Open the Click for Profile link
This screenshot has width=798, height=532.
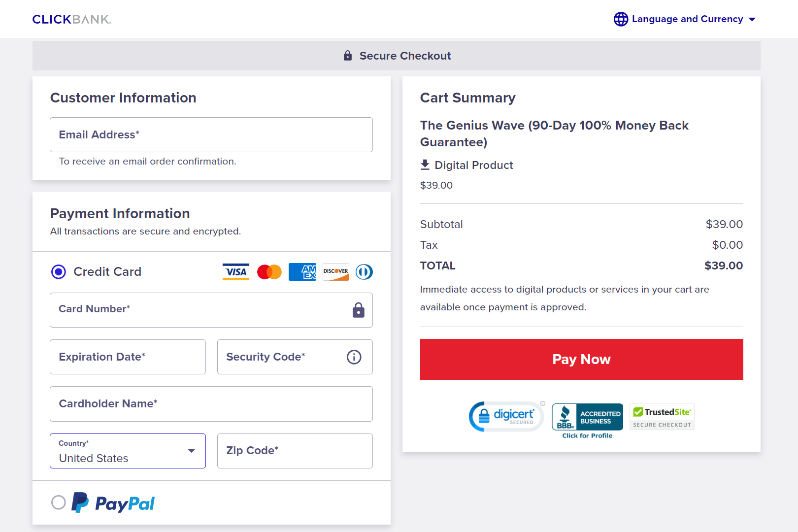587,435
